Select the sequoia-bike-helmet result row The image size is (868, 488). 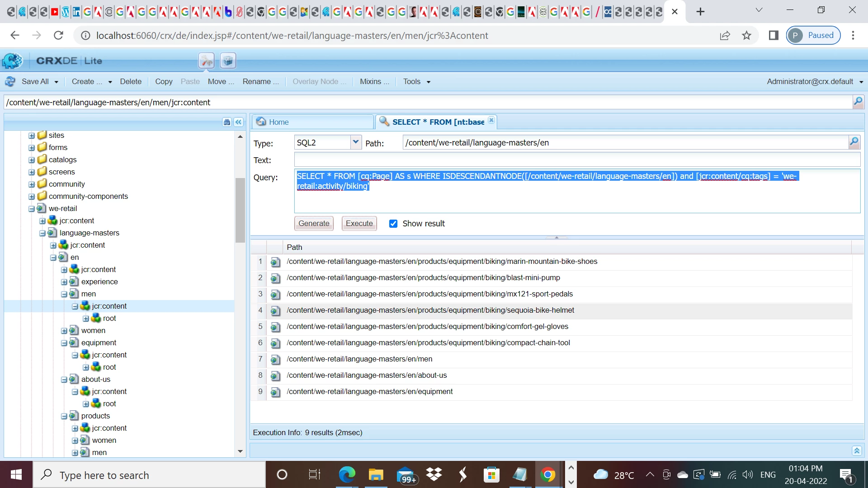click(x=430, y=310)
